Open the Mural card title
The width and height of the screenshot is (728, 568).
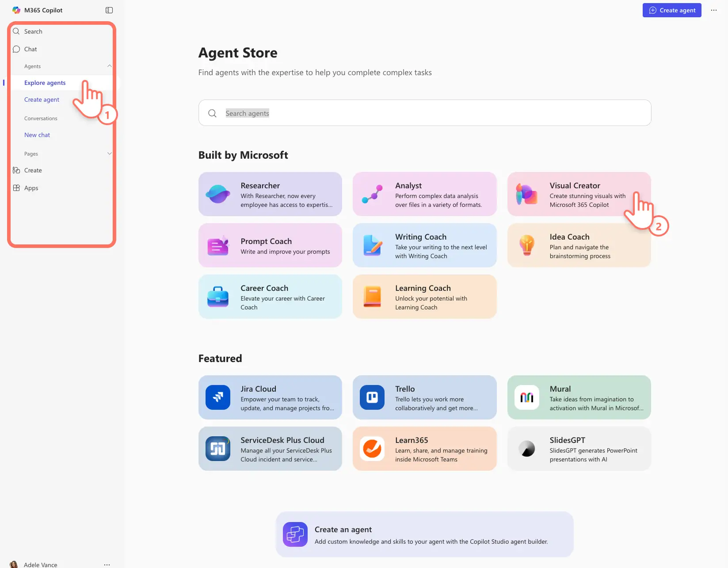[x=560, y=389]
